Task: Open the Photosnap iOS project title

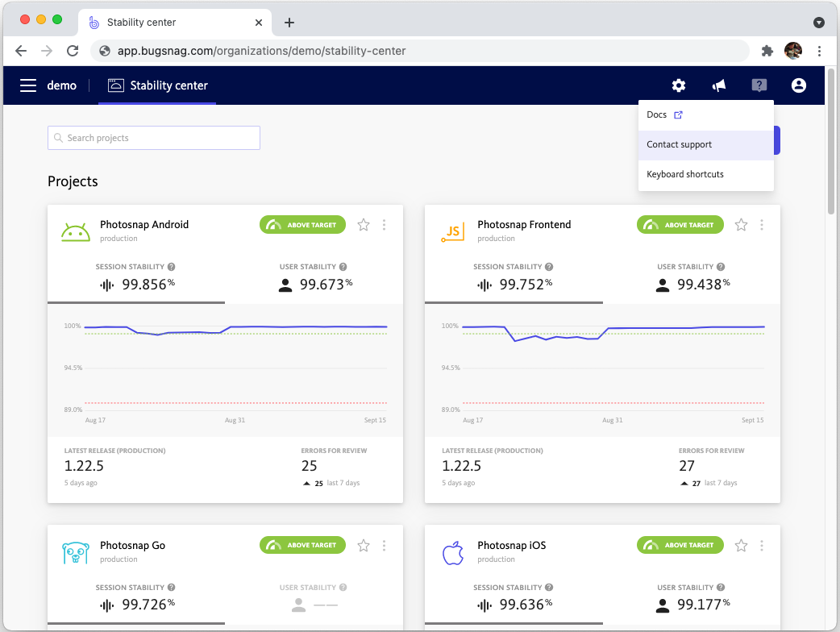Action: tap(512, 545)
